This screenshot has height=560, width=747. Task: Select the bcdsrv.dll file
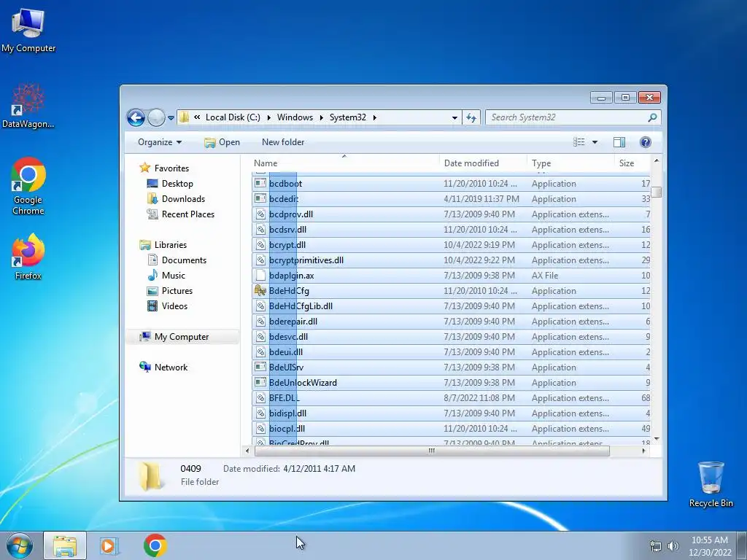pyautogui.click(x=451, y=230)
